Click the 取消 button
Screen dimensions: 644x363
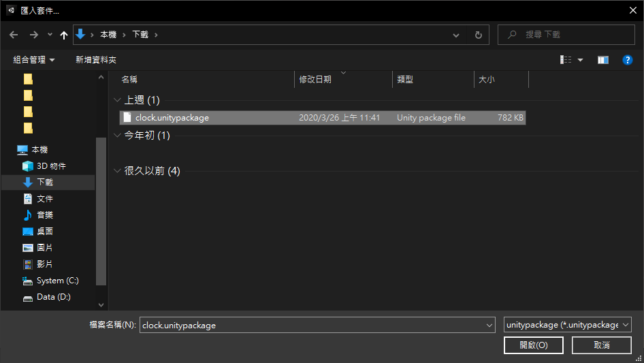tap(601, 345)
